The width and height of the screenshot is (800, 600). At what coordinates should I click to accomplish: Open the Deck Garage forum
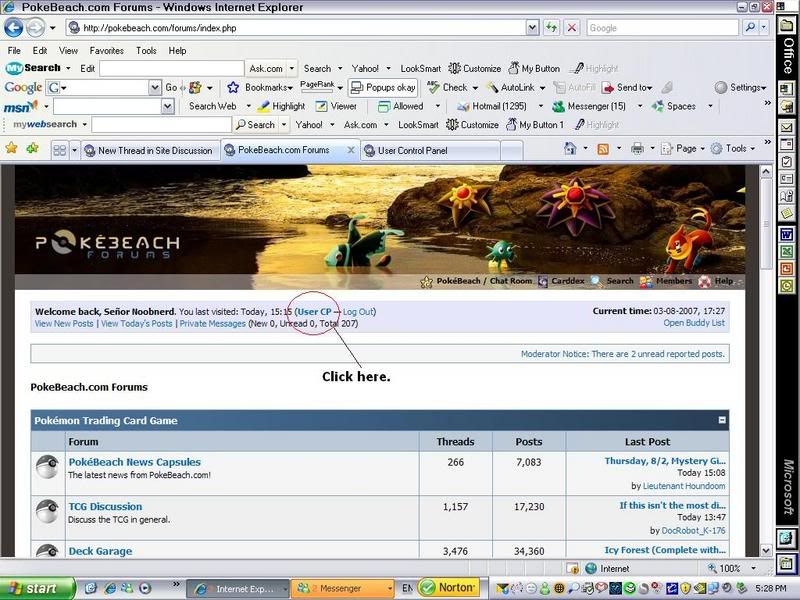click(x=101, y=551)
